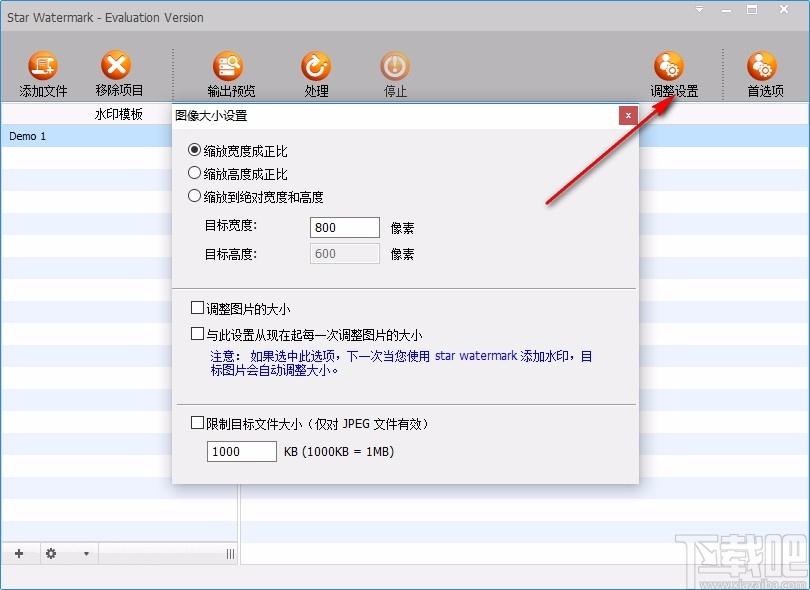This screenshot has height=590, width=810.
Task: Select 缩放高度成正比 radio option
Action: (x=194, y=173)
